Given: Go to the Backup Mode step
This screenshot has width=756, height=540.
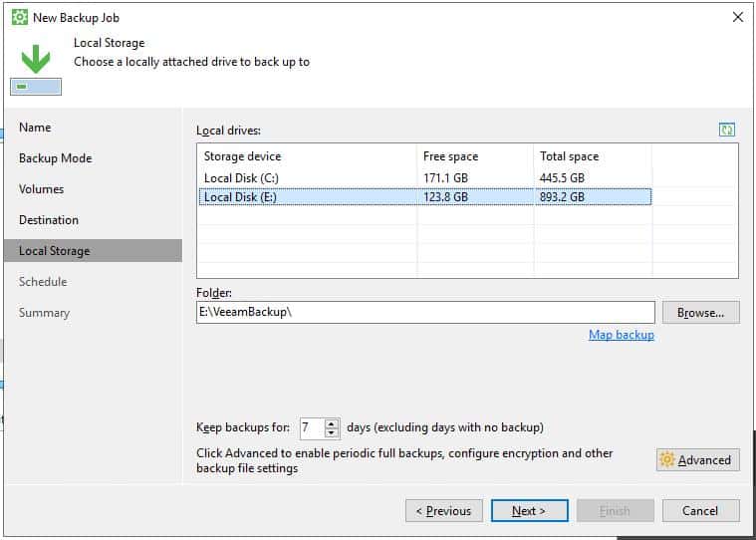Looking at the screenshot, I should [x=56, y=158].
